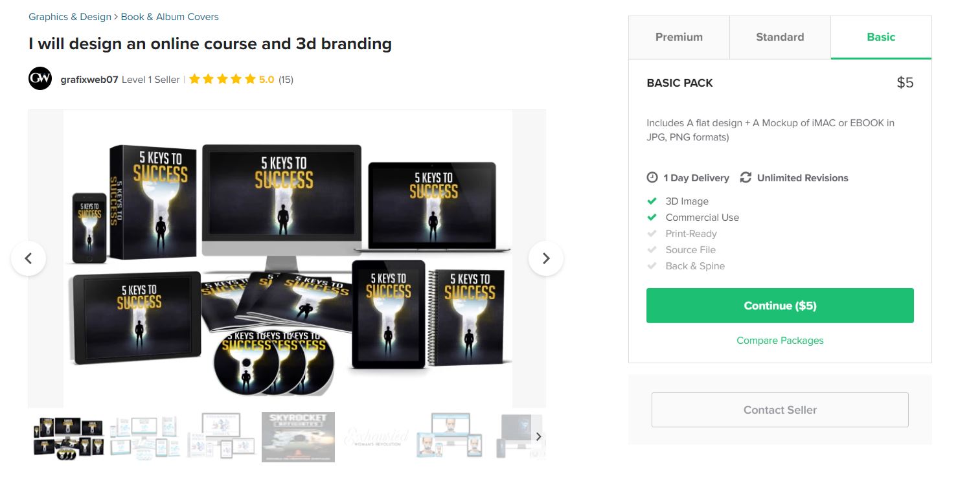Click the Contact Seller button
980x496 pixels.
(x=780, y=410)
